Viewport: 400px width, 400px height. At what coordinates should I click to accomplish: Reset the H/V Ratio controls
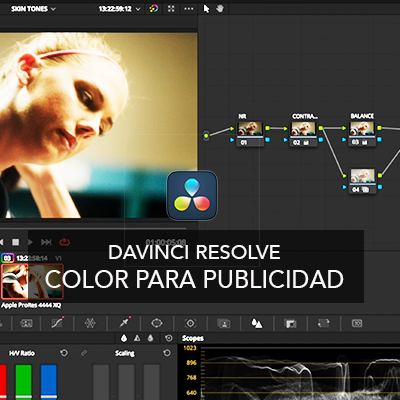(64, 353)
